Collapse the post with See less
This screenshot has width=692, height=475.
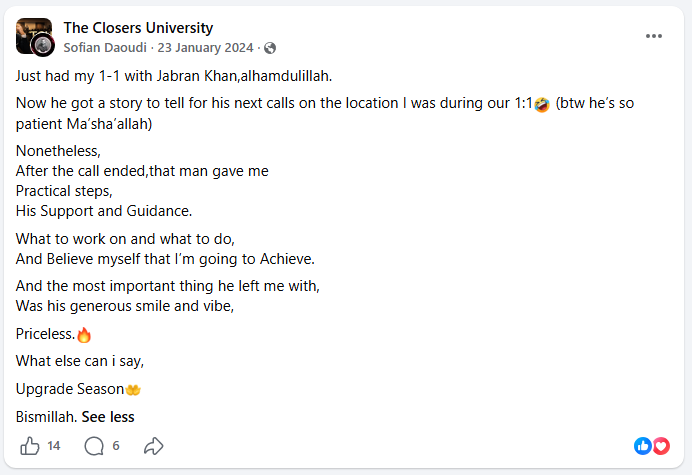point(108,417)
